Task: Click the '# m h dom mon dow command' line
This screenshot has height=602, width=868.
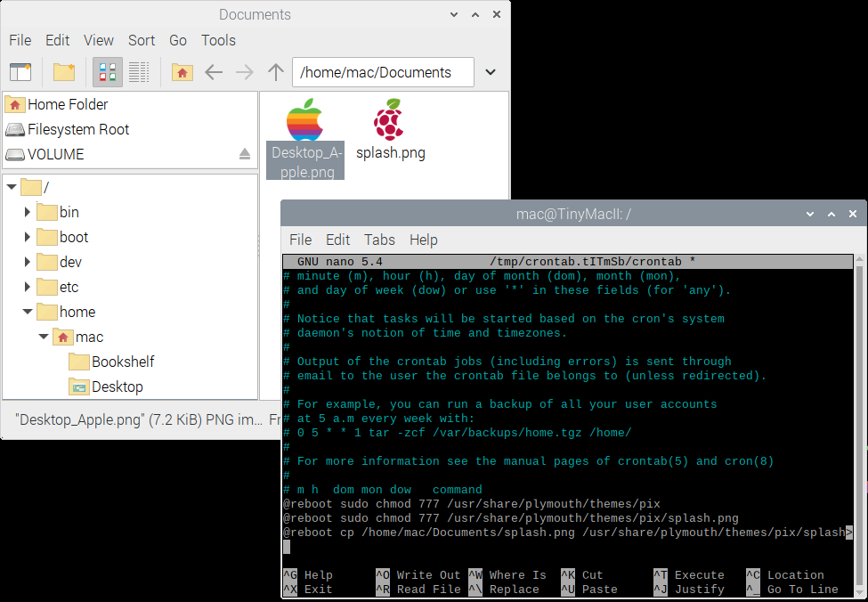Action: click(x=383, y=490)
